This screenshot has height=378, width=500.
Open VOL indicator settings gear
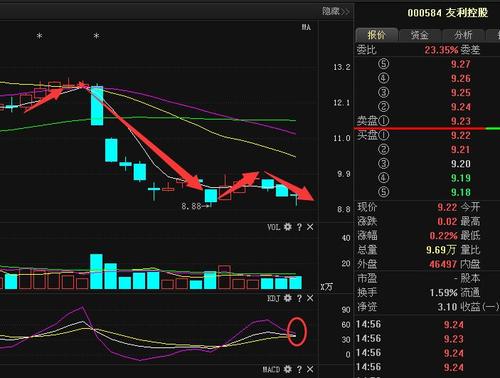point(287,227)
